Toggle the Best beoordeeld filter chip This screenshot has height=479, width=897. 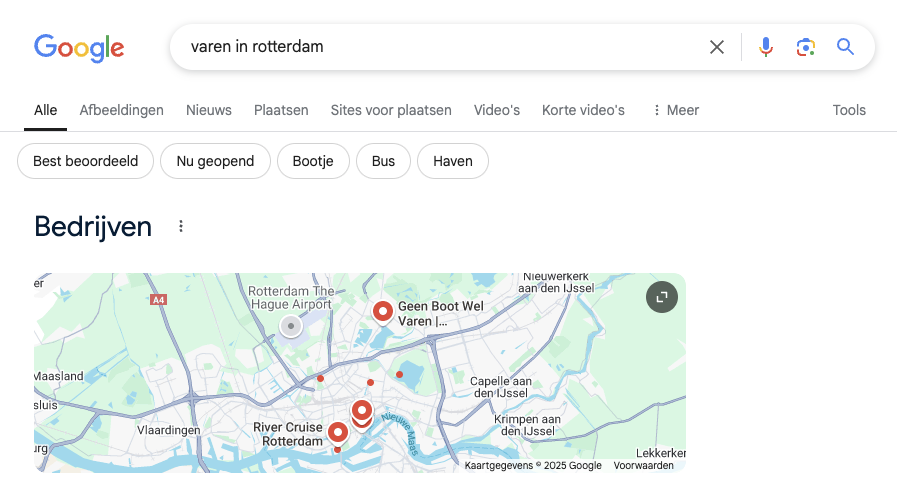click(x=86, y=161)
